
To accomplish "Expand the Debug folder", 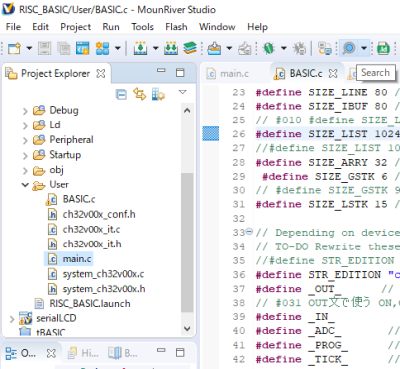I will pos(25,111).
